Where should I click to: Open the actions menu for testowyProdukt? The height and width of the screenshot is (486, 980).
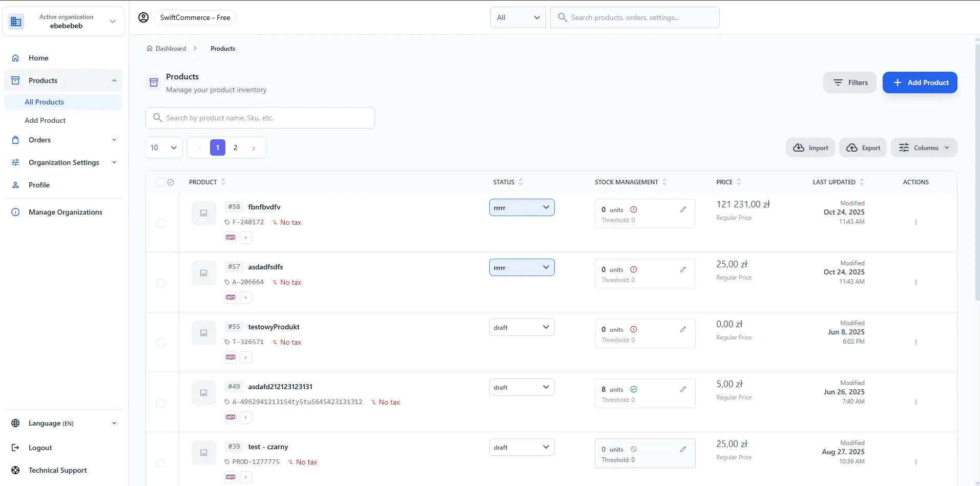point(915,342)
